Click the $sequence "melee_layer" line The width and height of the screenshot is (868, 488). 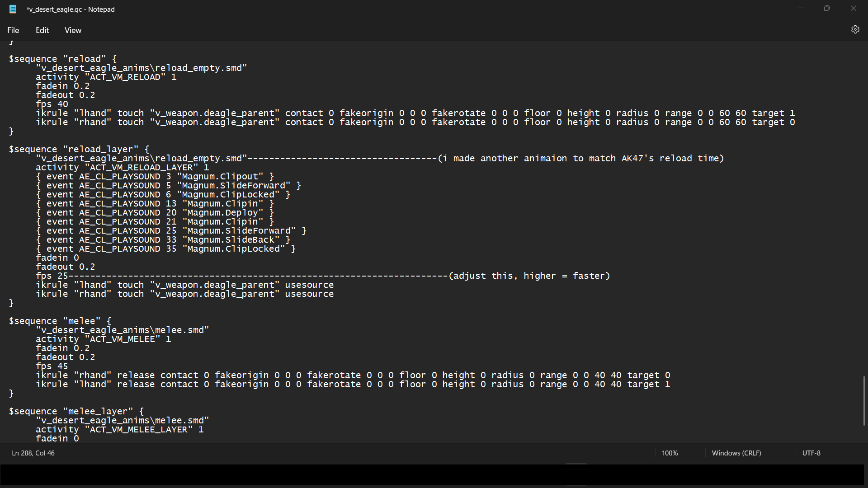pyautogui.click(x=76, y=412)
